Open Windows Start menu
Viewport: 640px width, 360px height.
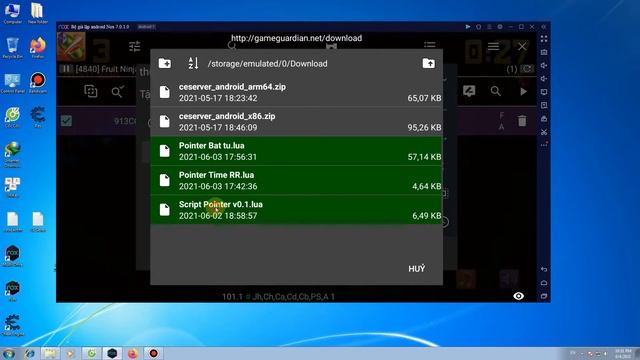tap(8, 353)
